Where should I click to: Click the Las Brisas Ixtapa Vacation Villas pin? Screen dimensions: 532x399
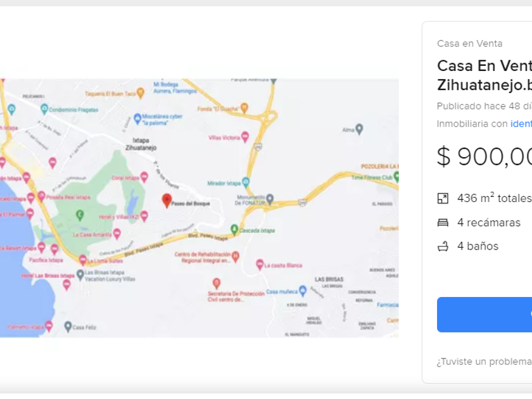(x=80, y=274)
